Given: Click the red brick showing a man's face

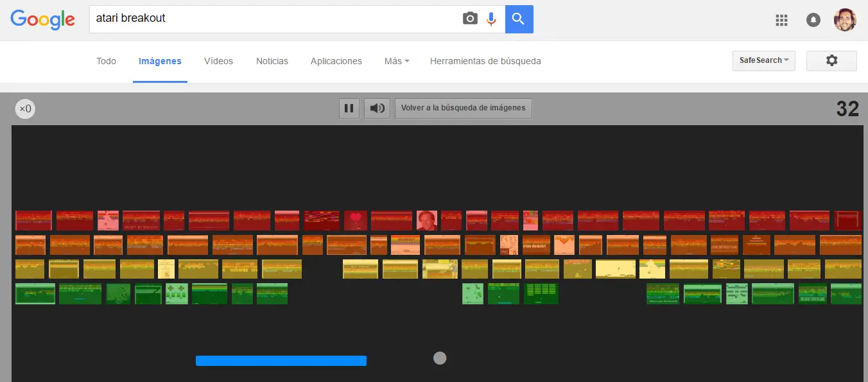Looking at the screenshot, I should [427, 220].
